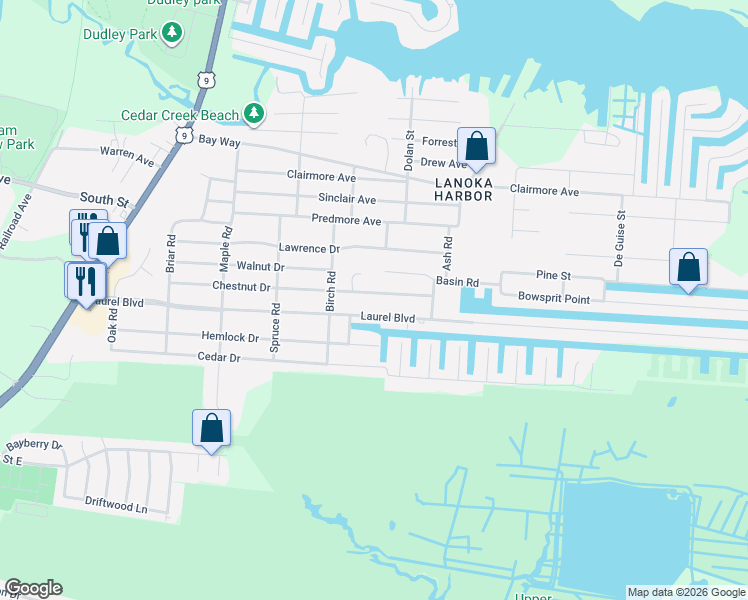Viewport: 748px width, 600px height.
Task: Click the Cedar Dr street label
Action: pyautogui.click(x=219, y=357)
